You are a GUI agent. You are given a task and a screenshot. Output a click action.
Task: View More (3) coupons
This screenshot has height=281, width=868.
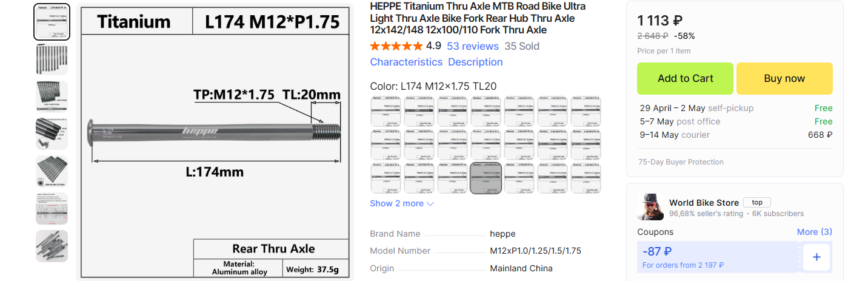tap(814, 232)
